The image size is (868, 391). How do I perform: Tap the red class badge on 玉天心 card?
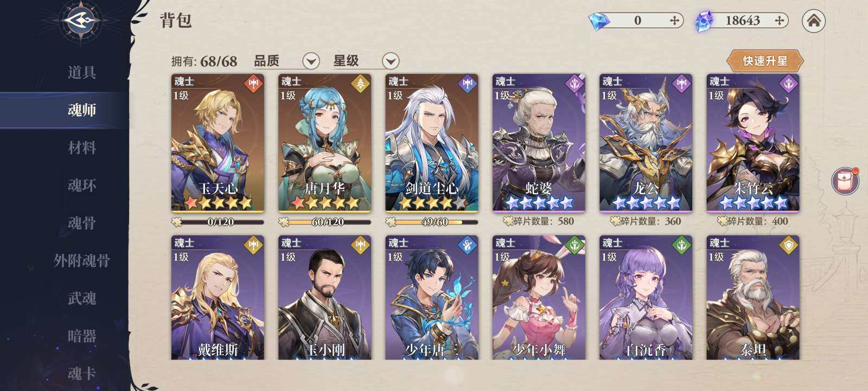coord(252,83)
